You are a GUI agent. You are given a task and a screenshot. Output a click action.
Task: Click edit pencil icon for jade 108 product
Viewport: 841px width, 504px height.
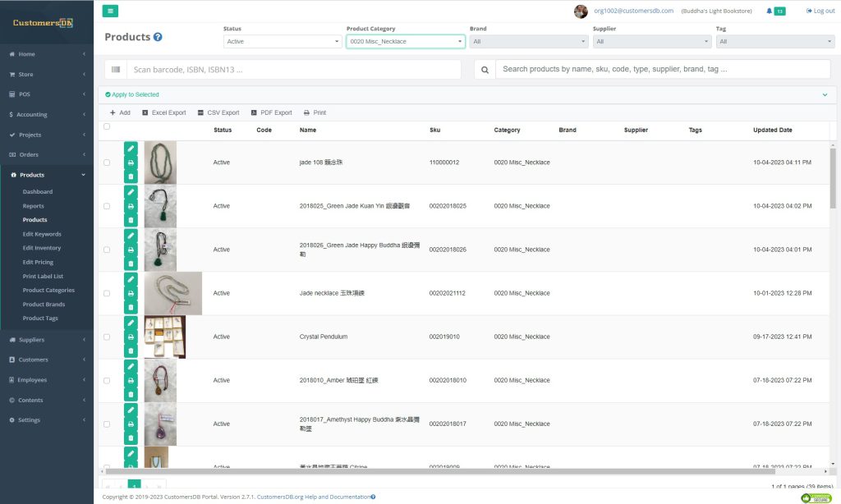131,149
